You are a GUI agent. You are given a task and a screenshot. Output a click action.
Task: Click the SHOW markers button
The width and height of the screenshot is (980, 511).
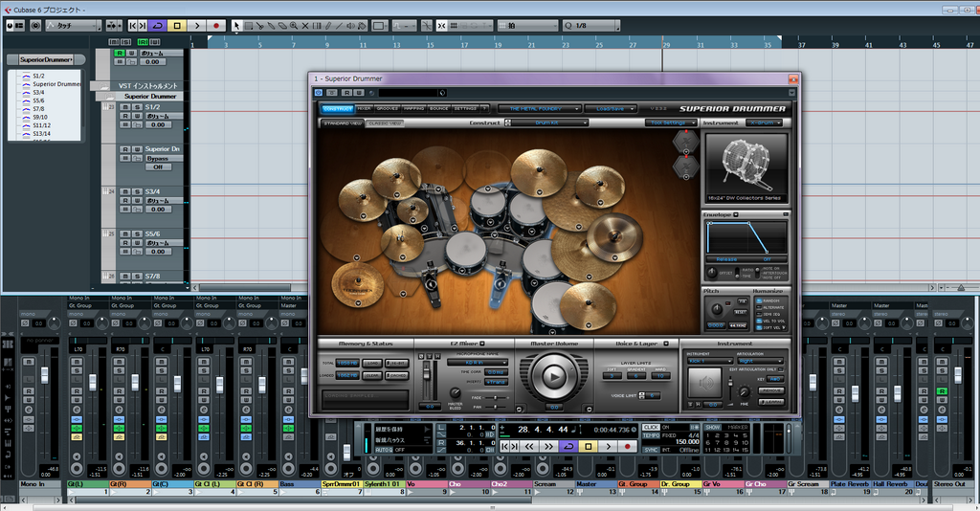click(712, 428)
